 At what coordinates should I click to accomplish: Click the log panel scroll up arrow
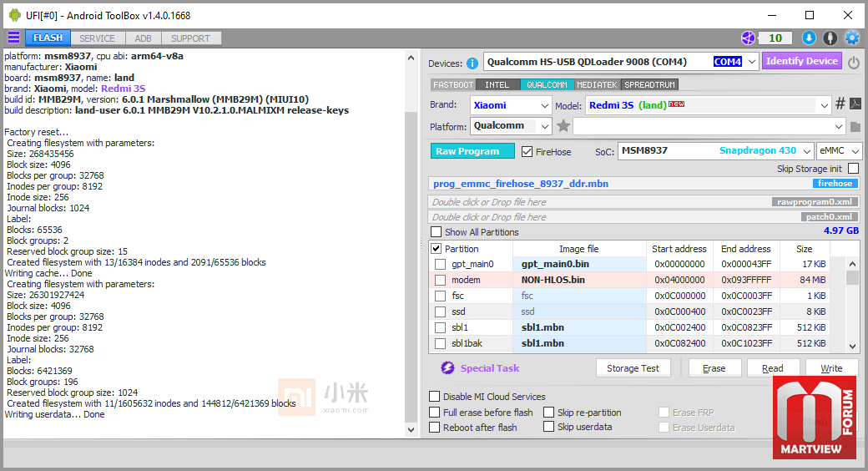(x=411, y=58)
